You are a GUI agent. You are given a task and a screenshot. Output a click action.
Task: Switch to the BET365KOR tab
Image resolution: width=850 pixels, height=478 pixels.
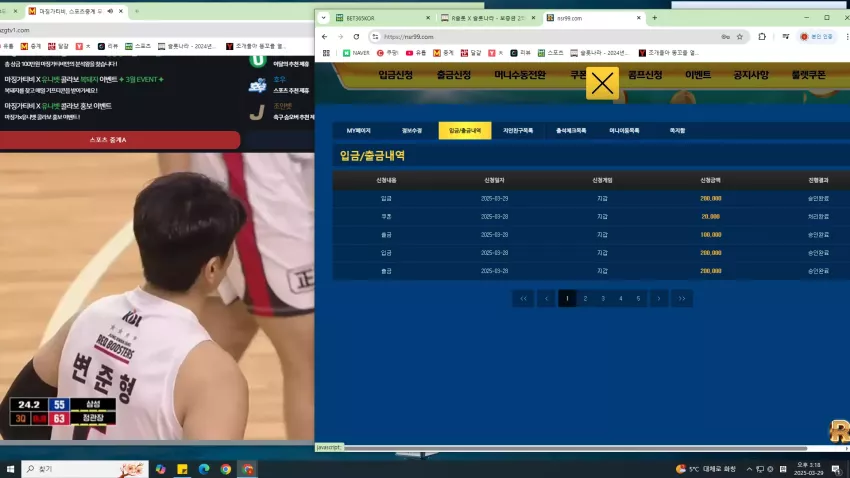[x=382, y=18]
